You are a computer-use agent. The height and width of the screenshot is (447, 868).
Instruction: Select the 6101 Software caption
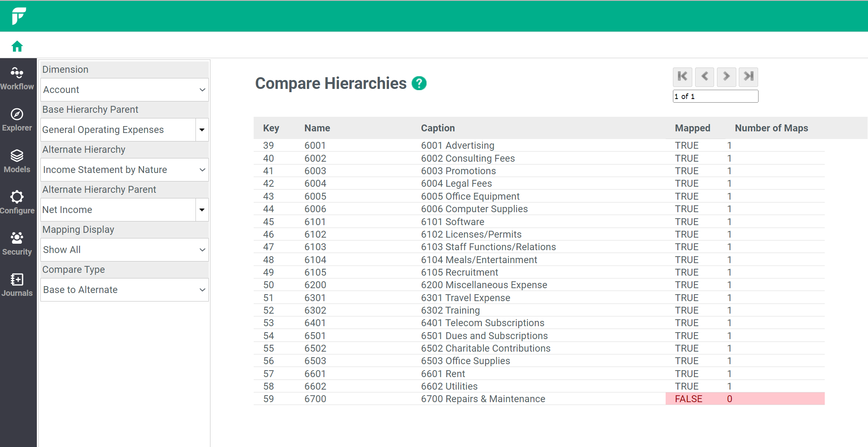click(452, 222)
